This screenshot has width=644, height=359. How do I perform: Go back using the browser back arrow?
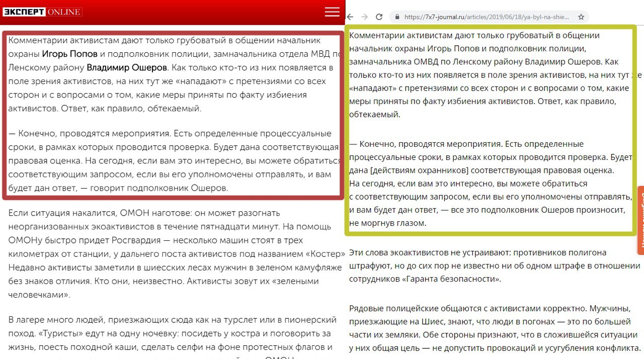point(350,17)
